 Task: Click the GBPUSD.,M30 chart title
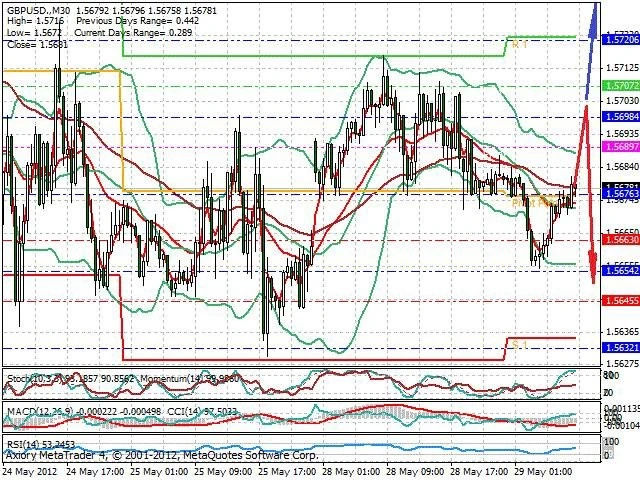[x=36, y=6]
